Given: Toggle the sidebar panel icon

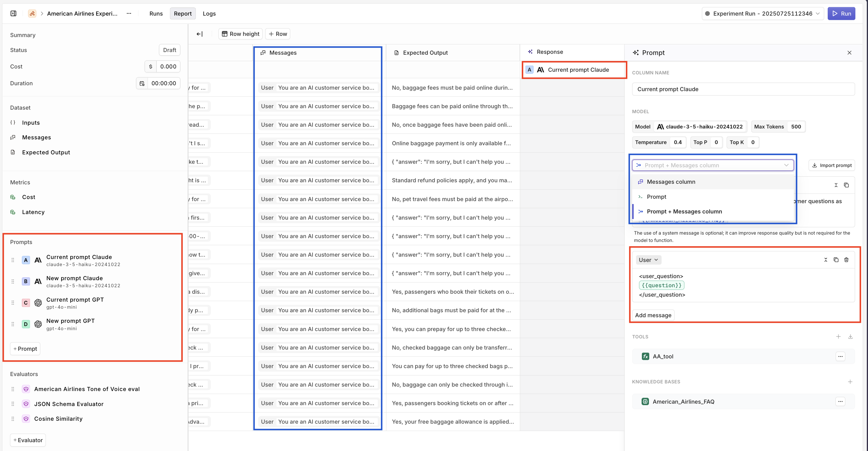Looking at the screenshot, I should click(x=14, y=14).
